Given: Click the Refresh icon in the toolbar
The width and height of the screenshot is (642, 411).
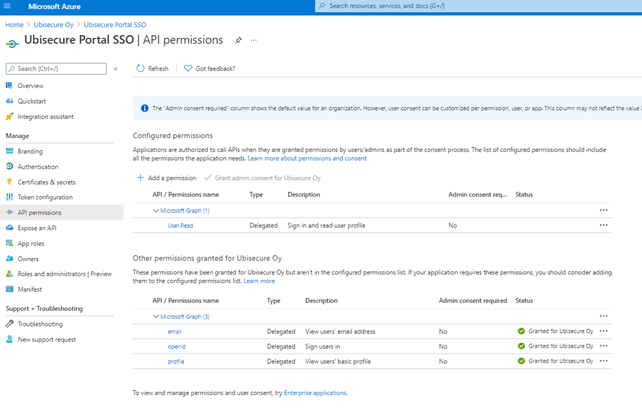Looking at the screenshot, I should click(140, 68).
